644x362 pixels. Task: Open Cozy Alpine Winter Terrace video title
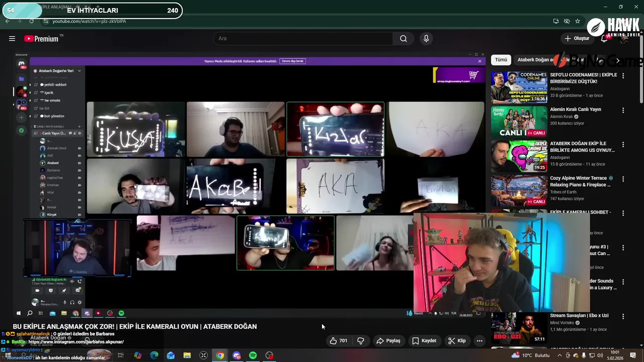(582, 182)
